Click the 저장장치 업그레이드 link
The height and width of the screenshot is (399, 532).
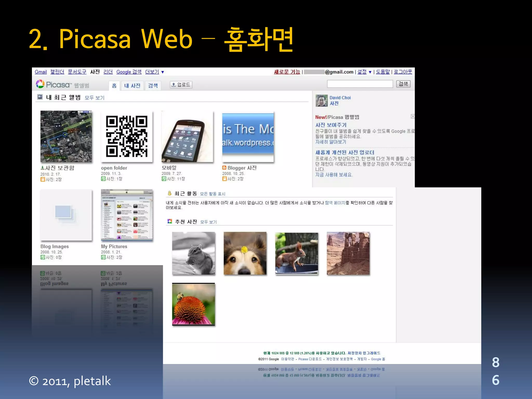(x=364, y=353)
